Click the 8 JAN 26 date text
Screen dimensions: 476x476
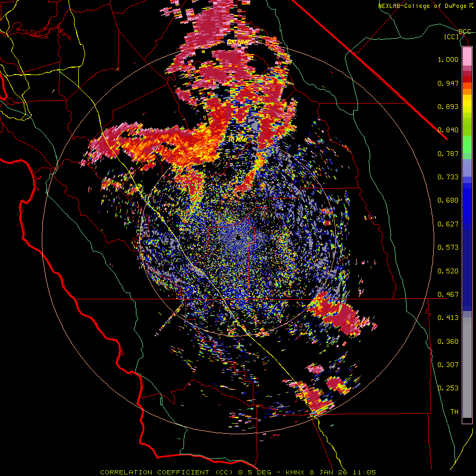pyautogui.click(x=328, y=472)
